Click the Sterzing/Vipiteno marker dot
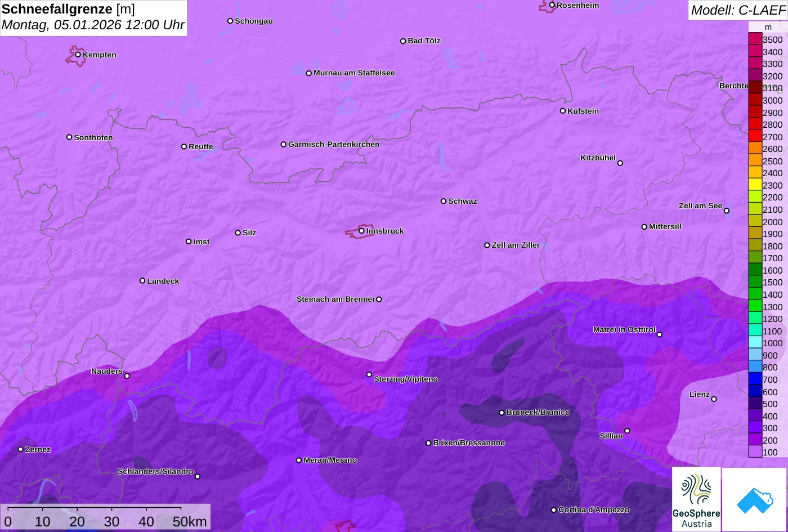Image resolution: width=788 pixels, height=532 pixels. [x=369, y=374]
